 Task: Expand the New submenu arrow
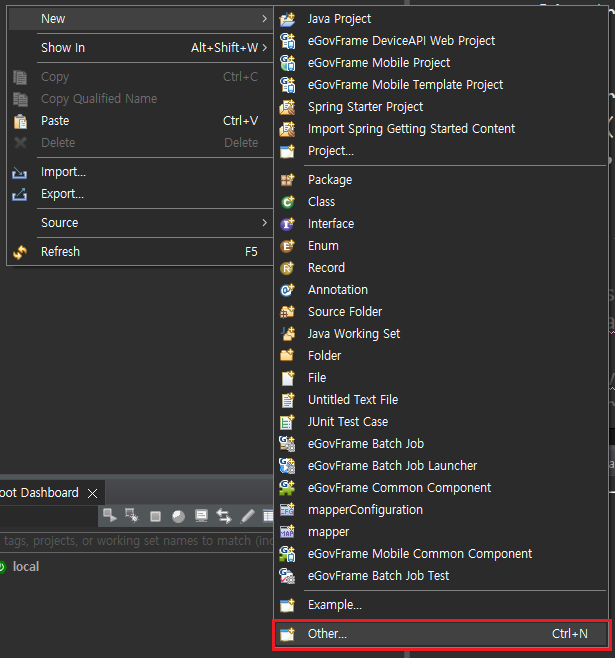point(264,19)
